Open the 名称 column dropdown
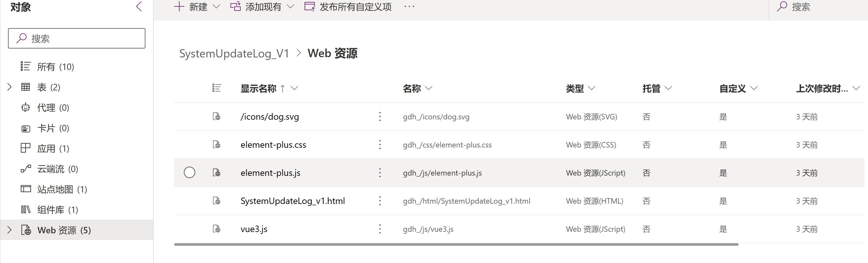The image size is (868, 263). [429, 88]
